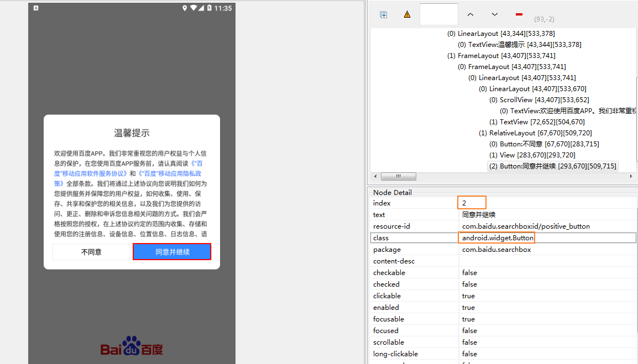Select tree node TextView:欢迎使用百度APP
Image resolution: width=638 pixels, height=364 pixels.
(x=568, y=111)
